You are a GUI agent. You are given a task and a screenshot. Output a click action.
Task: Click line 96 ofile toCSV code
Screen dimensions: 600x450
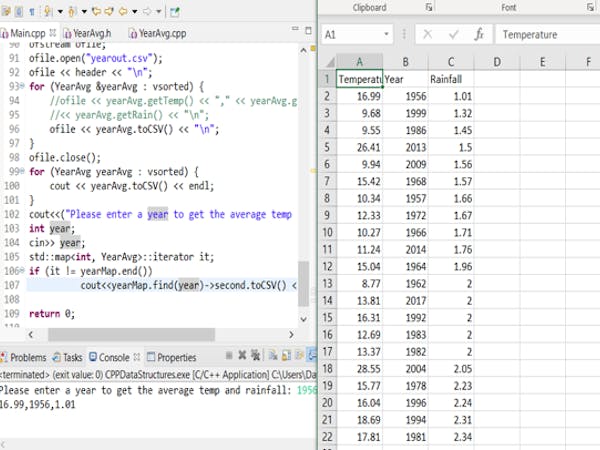134,129
